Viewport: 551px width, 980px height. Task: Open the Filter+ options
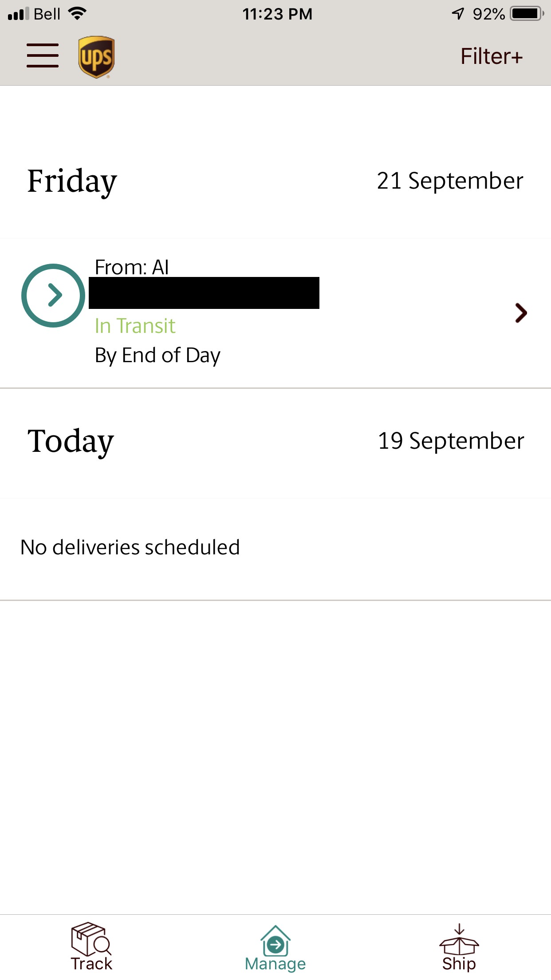(491, 56)
